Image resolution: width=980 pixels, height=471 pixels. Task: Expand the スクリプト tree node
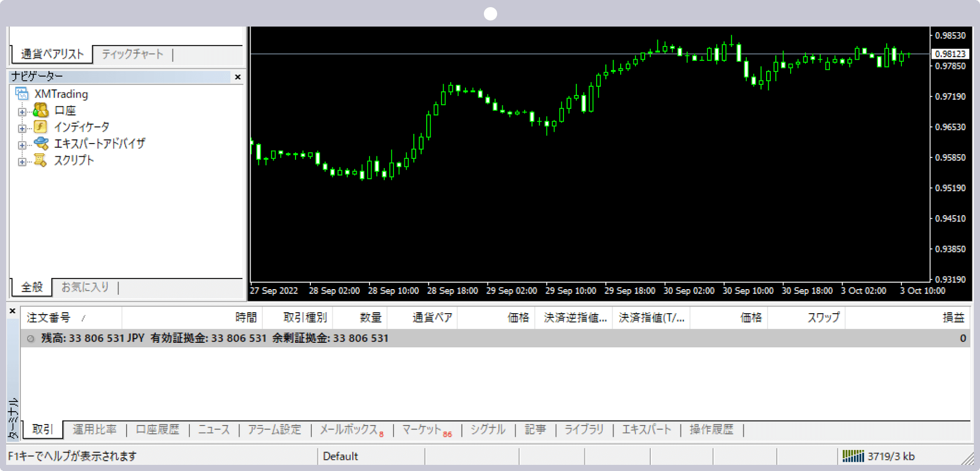22,162
